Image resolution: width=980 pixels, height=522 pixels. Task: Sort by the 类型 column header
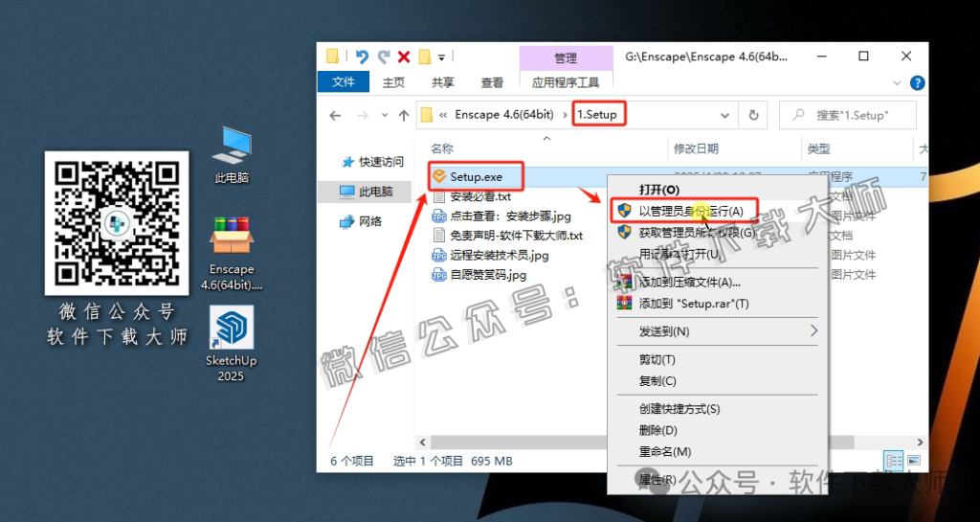(x=819, y=148)
